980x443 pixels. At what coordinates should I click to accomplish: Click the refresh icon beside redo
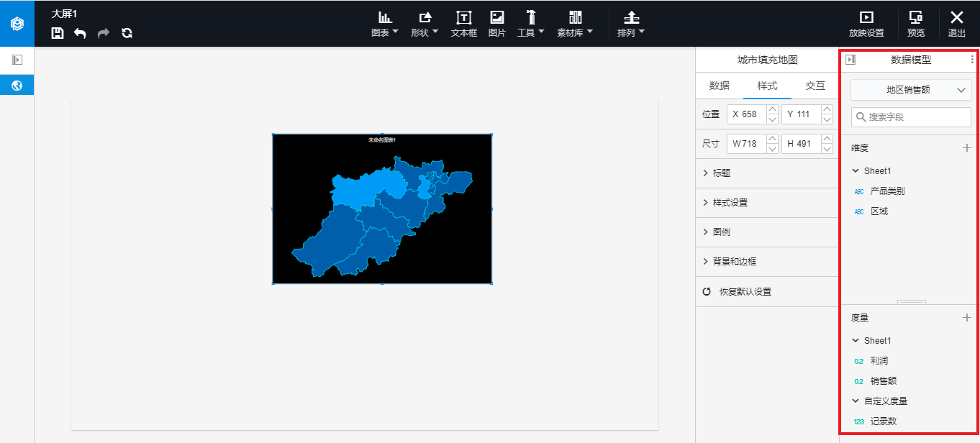[127, 33]
